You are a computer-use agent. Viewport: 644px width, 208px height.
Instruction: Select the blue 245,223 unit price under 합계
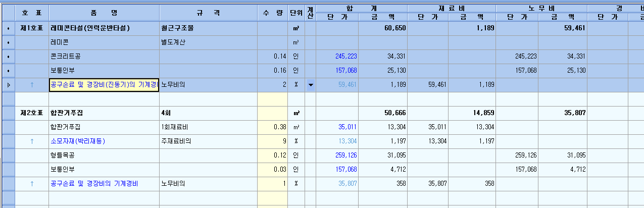point(337,57)
